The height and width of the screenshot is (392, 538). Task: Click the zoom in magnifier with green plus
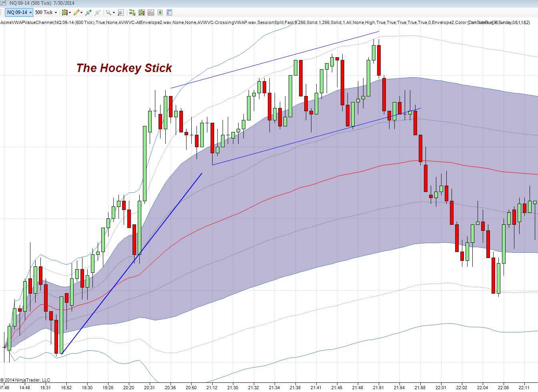coord(88,12)
